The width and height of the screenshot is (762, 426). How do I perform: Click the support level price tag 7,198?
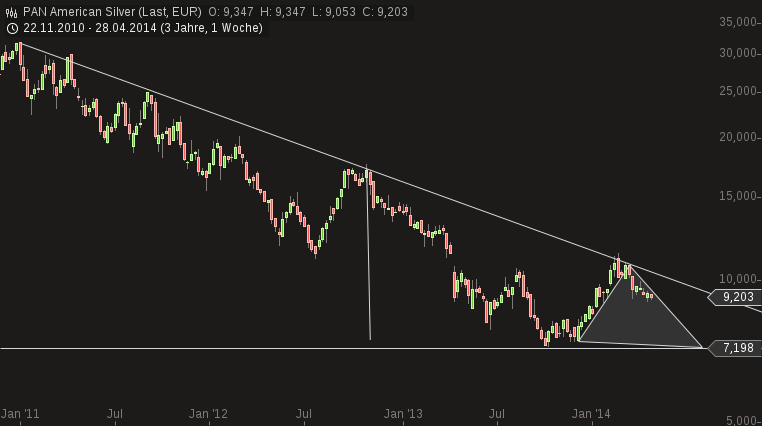735,348
